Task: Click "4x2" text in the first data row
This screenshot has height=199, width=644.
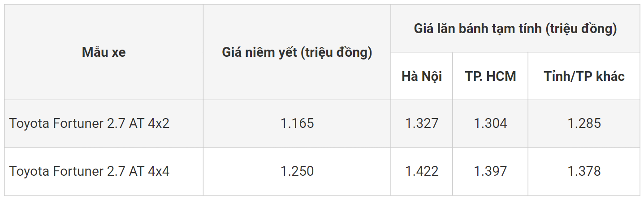Action: coord(160,123)
